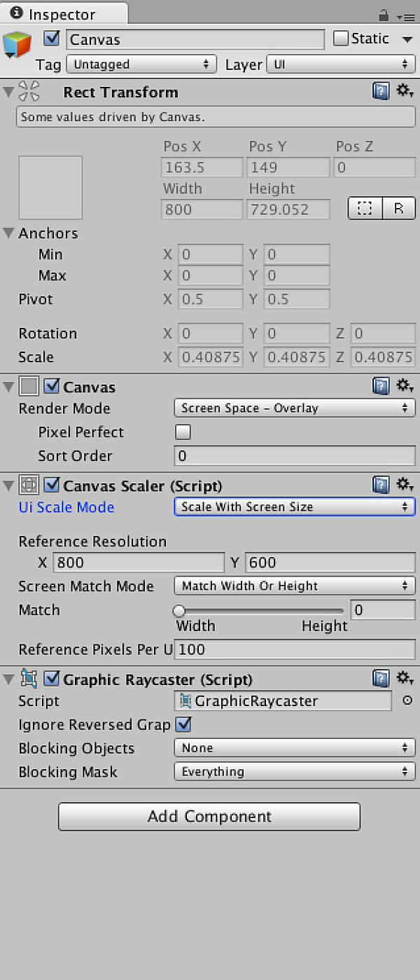
Task: Open the Render Mode dropdown
Action: 294,408
